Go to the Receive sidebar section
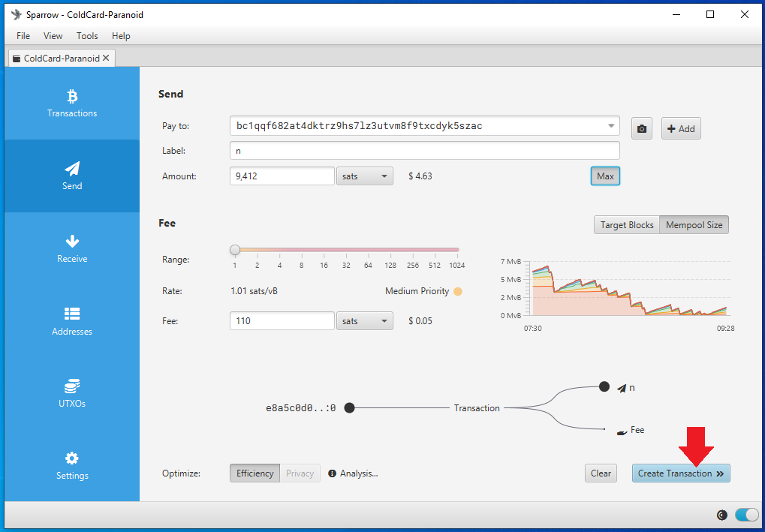This screenshot has width=765, height=532. tap(72, 248)
